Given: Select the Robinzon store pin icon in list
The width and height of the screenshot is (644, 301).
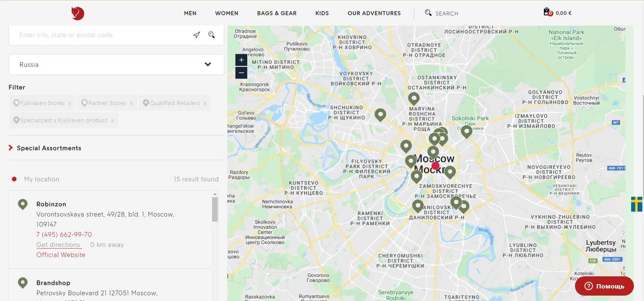Looking at the screenshot, I should pyautogui.click(x=23, y=204).
